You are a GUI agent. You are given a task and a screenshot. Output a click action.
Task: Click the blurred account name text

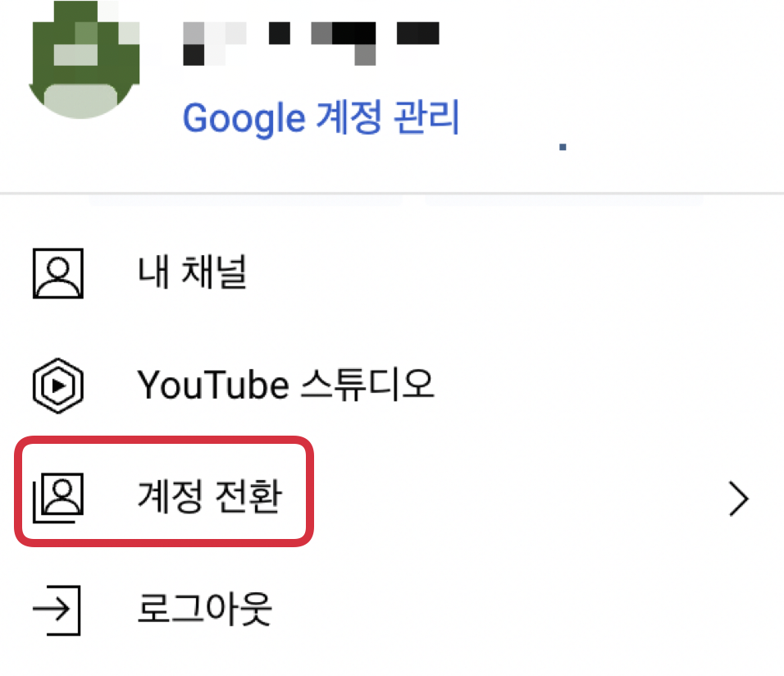pos(311,43)
